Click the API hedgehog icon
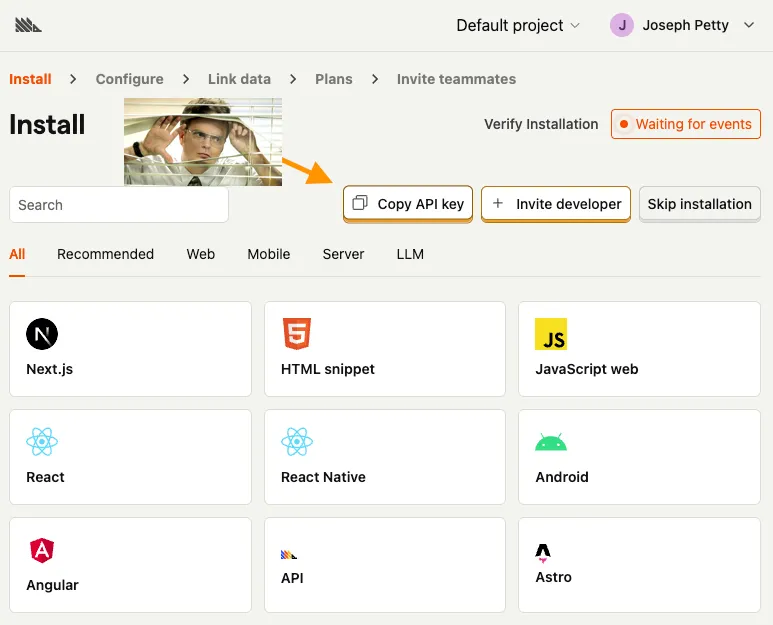The width and height of the screenshot is (773, 625). click(289, 553)
